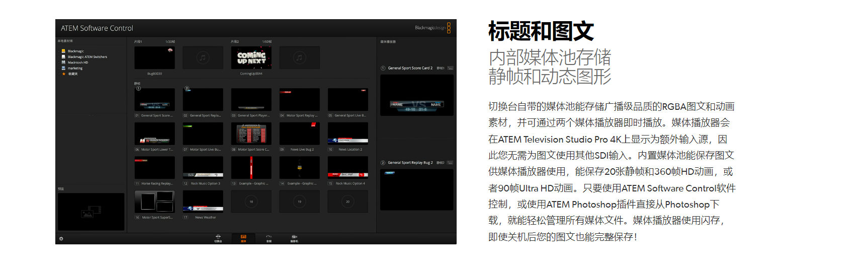
Task: Click the '1/30帧' frame count
Action: coord(170,42)
